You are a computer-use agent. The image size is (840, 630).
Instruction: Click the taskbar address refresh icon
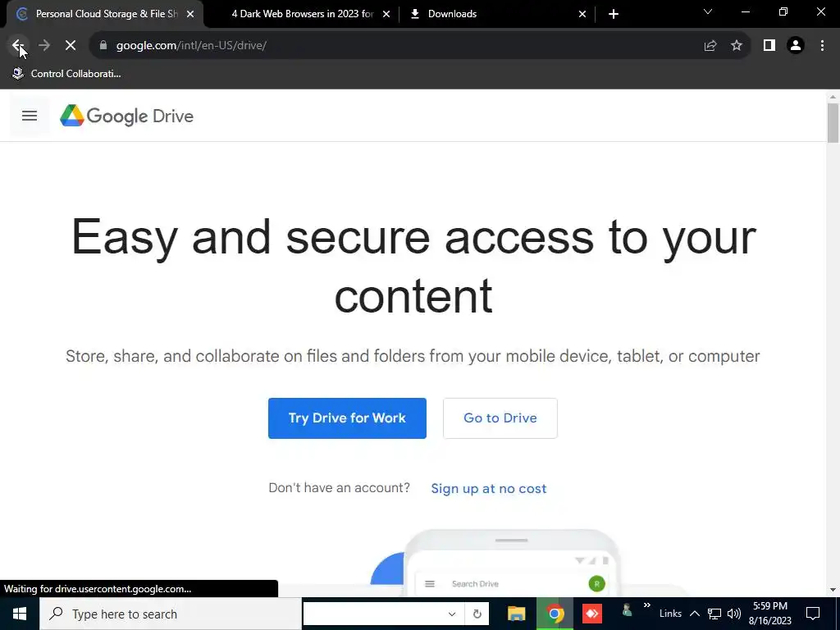tap(477, 614)
